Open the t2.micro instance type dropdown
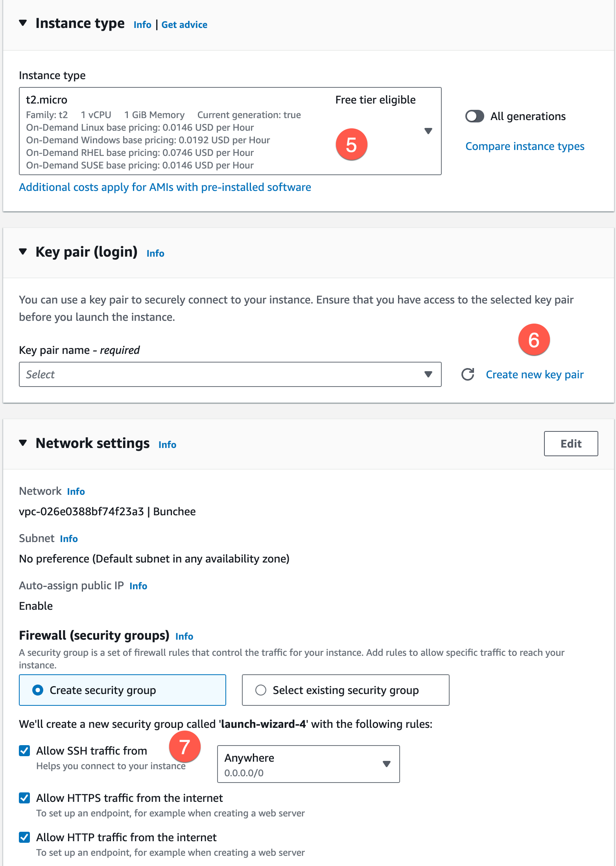This screenshot has height=866, width=616. (428, 131)
